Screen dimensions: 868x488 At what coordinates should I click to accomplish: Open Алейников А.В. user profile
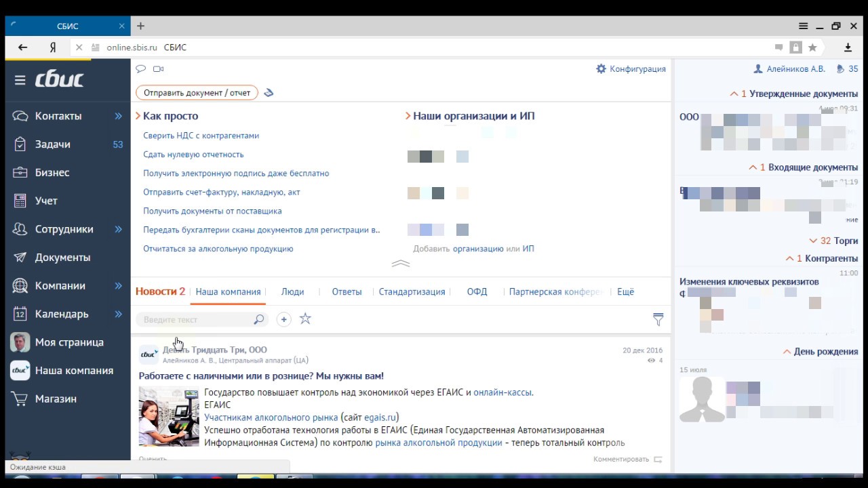(789, 68)
